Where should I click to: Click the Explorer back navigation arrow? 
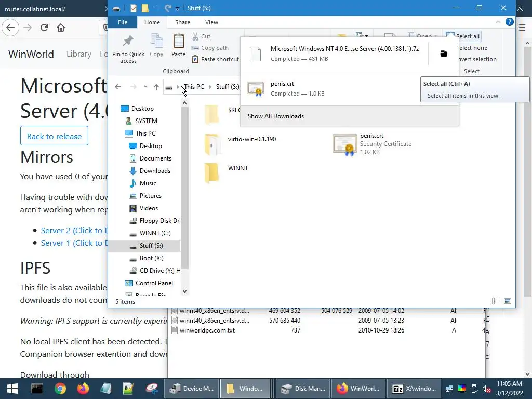pos(118,87)
